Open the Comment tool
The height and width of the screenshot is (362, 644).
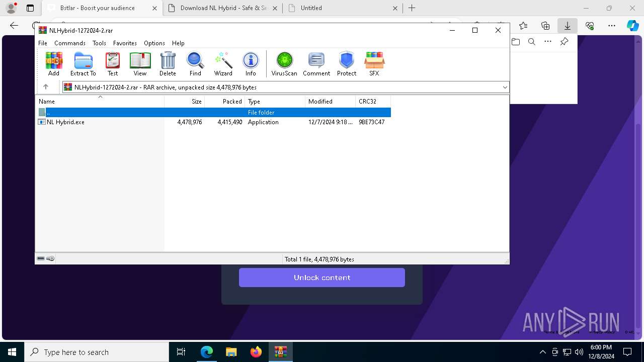coord(316,64)
